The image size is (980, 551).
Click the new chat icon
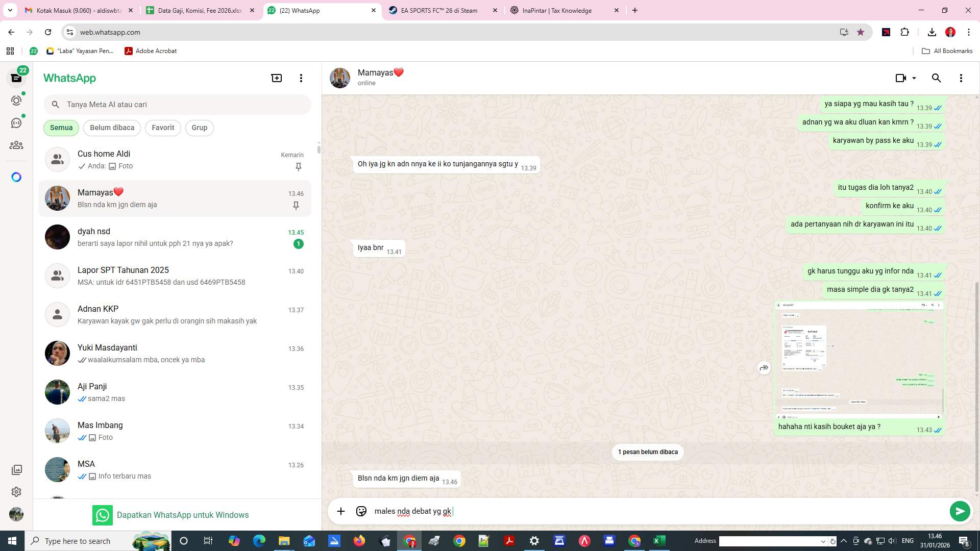coord(276,78)
